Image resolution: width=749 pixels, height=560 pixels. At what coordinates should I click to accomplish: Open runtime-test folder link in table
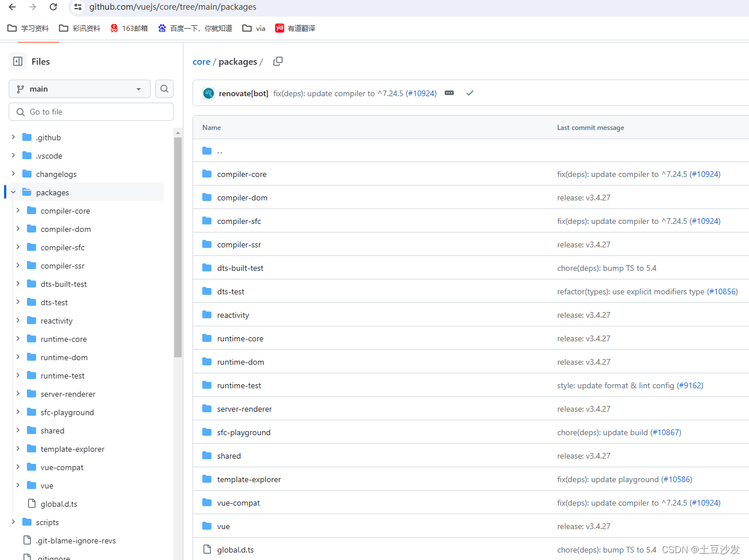[x=239, y=385]
